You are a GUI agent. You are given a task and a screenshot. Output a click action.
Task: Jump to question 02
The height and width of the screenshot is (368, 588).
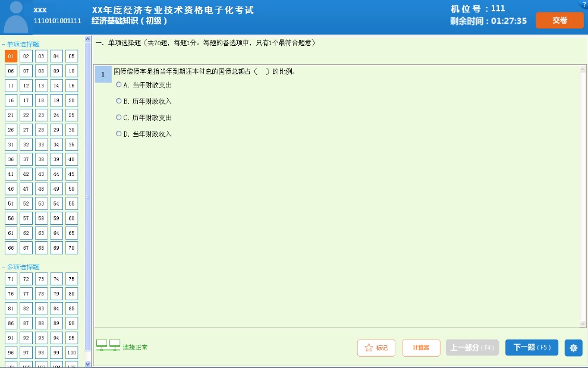coord(26,56)
